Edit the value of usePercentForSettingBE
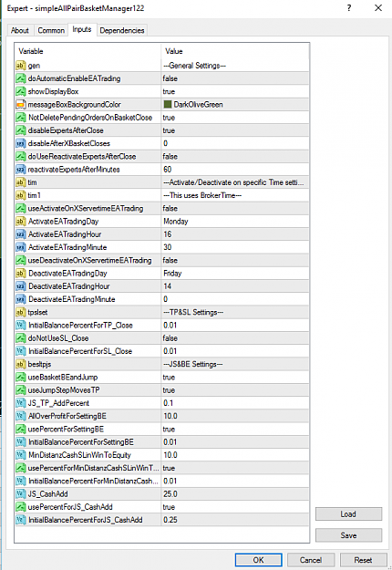 click(x=235, y=430)
